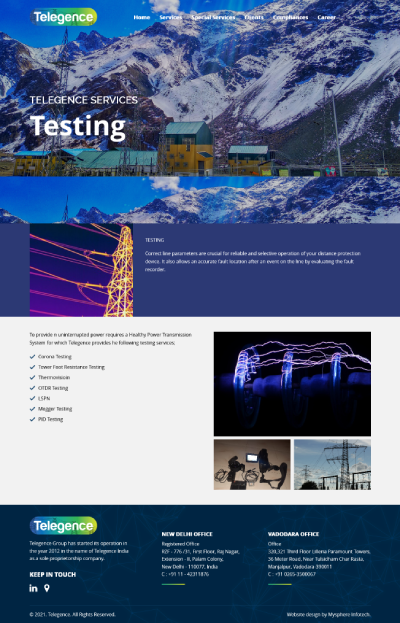Select the OTDR Testing list text
Screen dimensions: 400x623
pos(53,388)
